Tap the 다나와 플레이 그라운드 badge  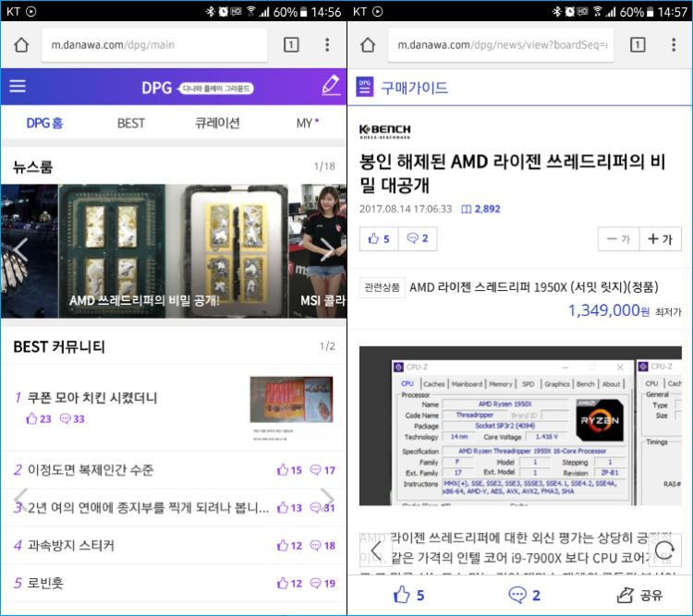click(x=215, y=89)
